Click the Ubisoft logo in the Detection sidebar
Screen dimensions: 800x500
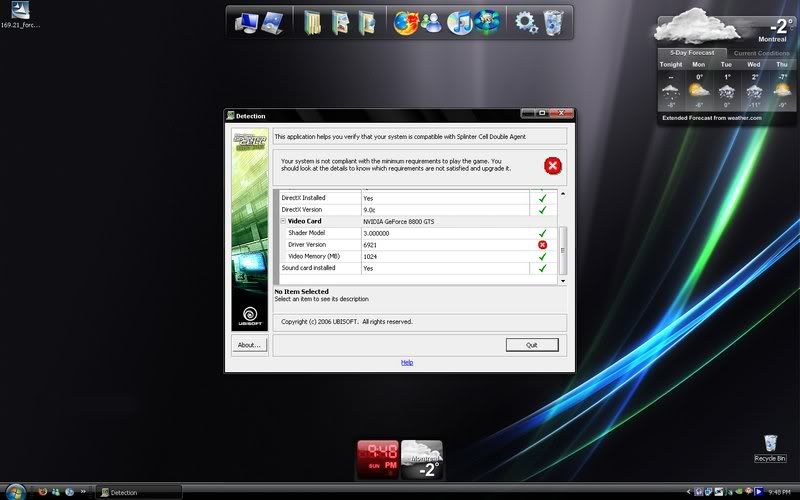tap(250, 316)
